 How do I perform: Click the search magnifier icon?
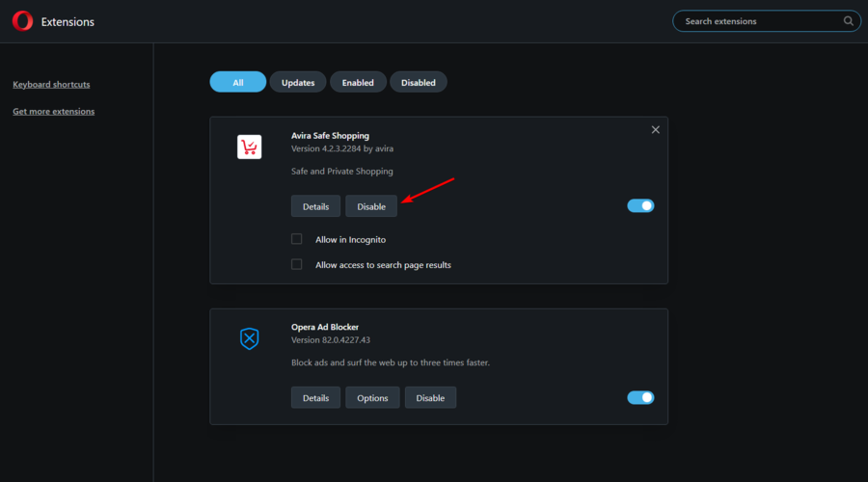tap(848, 21)
